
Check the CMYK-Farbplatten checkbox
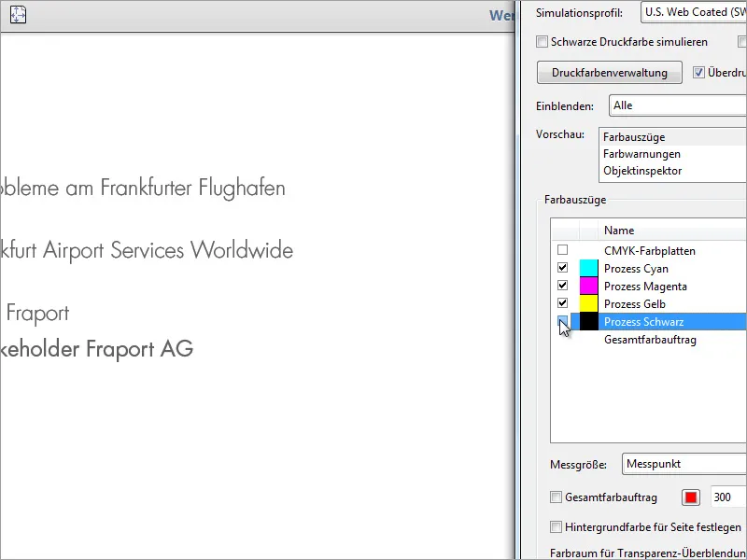click(x=563, y=250)
